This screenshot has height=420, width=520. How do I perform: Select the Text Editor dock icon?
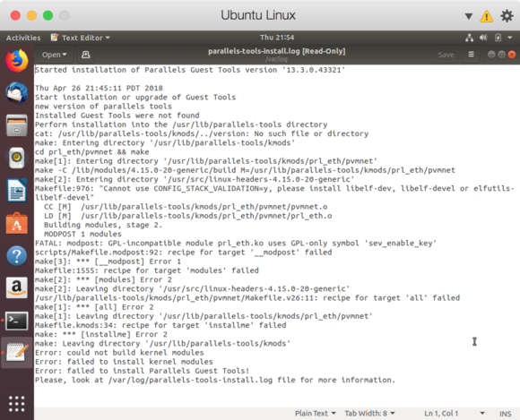[x=16, y=353]
